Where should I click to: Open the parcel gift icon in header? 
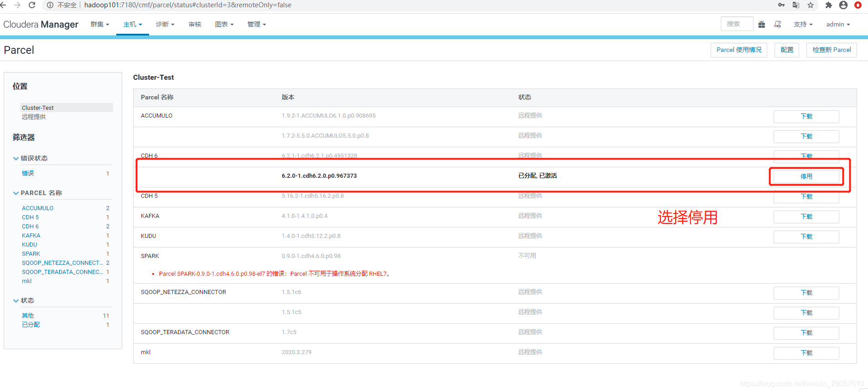point(762,24)
